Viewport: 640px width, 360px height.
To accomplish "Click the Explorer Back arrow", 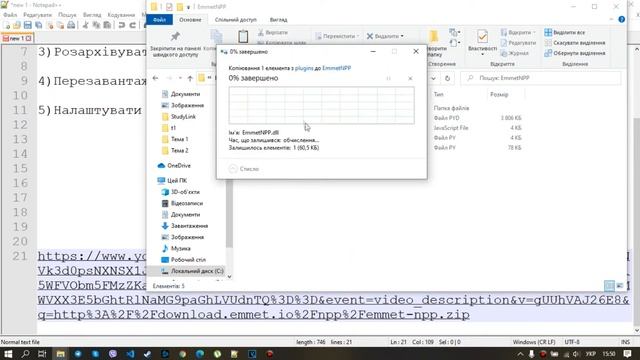I will click(156, 78).
